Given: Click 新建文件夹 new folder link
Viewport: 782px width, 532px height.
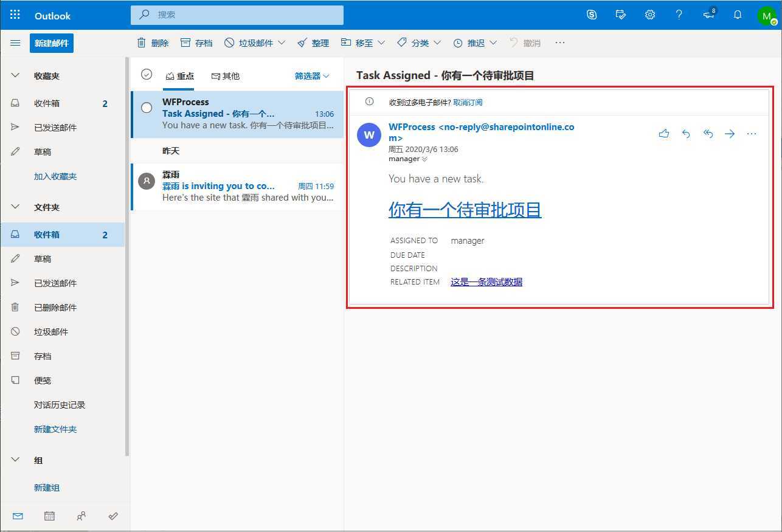Looking at the screenshot, I should (x=55, y=429).
